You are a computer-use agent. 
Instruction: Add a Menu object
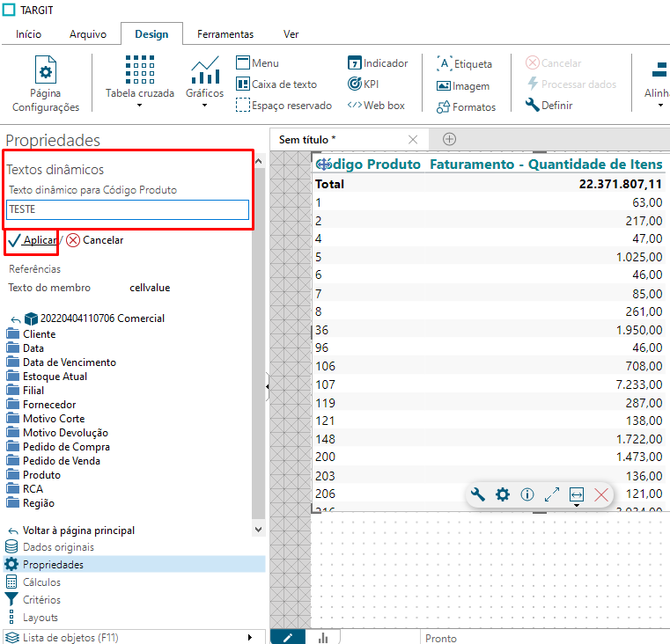click(x=257, y=62)
